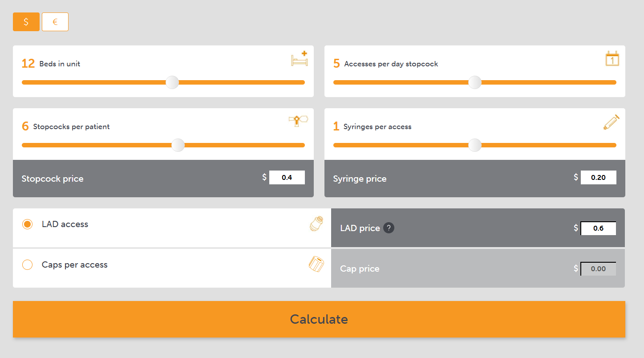Click the calendar icon for accesses per day
The height and width of the screenshot is (358, 644).
(612, 59)
